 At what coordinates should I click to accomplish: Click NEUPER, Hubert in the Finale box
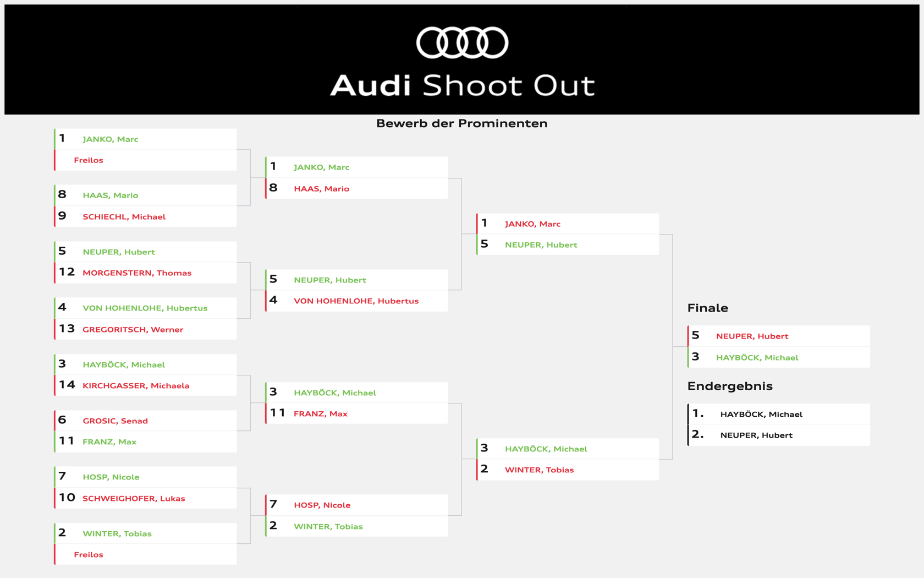coord(779,336)
